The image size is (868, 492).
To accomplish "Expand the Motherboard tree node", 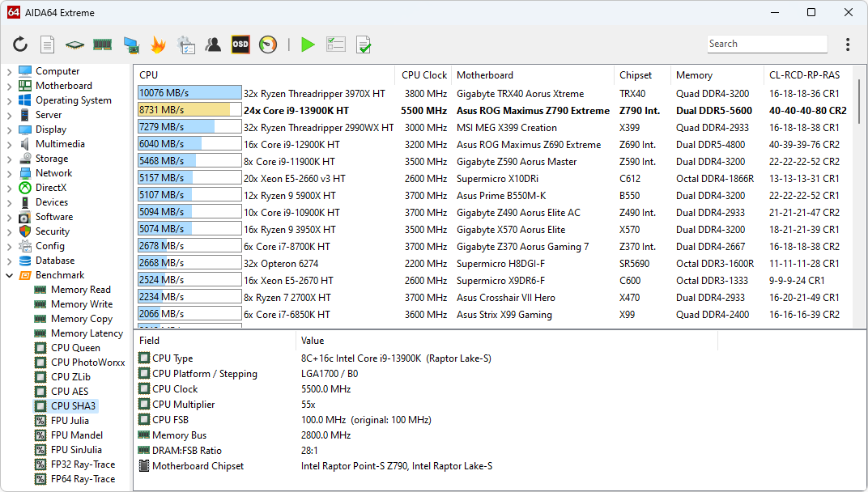I will (10, 86).
